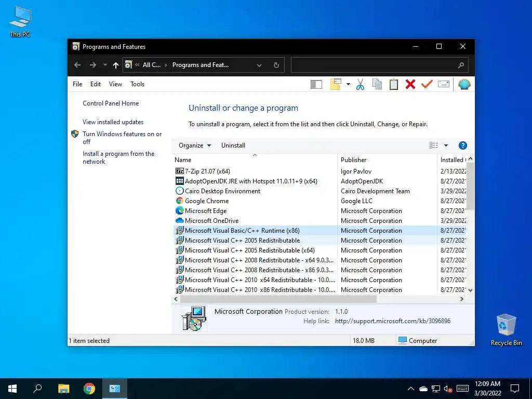This screenshot has height=399, width=532.
Task: Click the taskbar search magnifier
Action: click(37, 389)
